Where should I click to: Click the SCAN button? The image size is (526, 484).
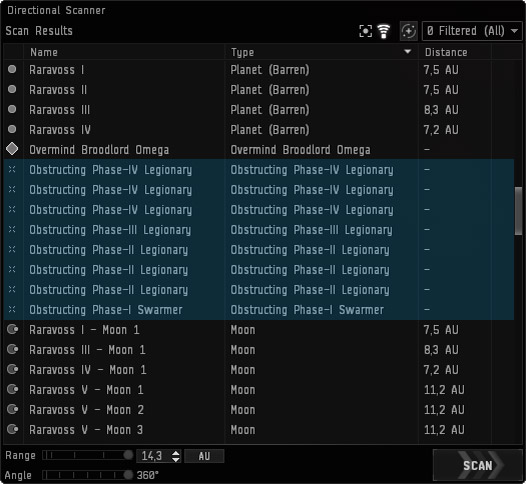(x=478, y=465)
